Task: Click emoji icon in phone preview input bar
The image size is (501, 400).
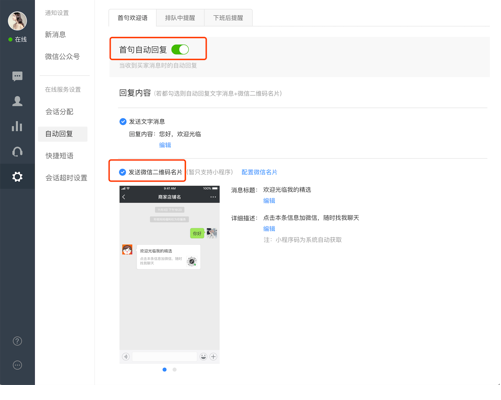Action: (203, 357)
